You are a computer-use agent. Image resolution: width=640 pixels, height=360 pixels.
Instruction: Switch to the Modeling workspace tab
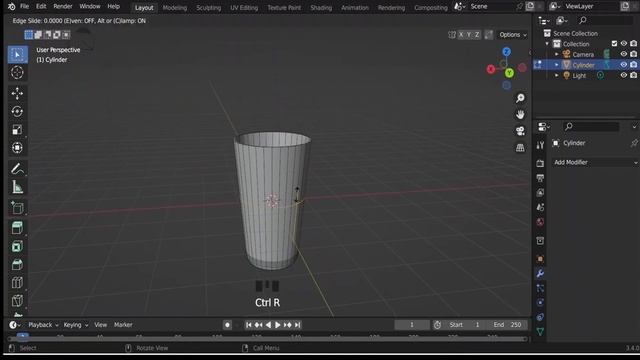(175, 8)
